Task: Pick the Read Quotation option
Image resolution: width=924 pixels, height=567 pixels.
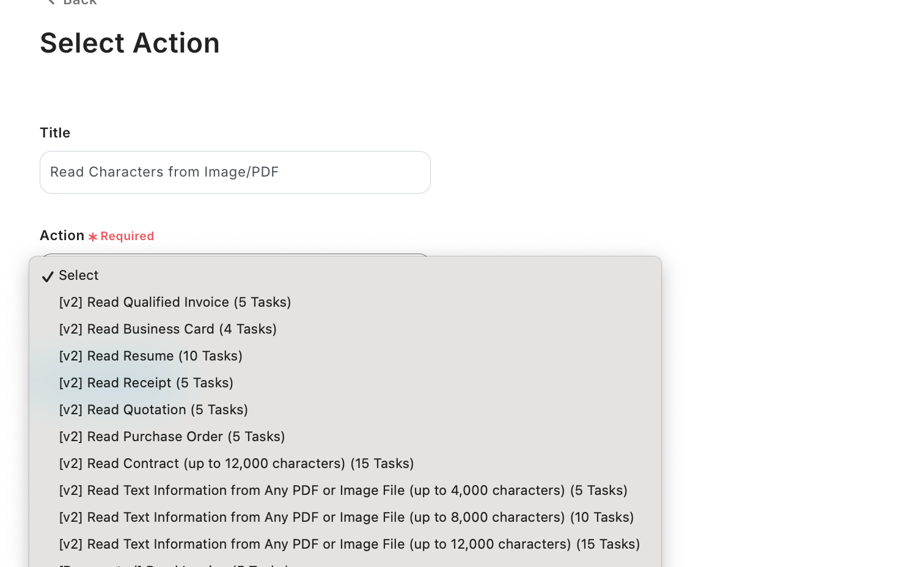Action: coord(153,410)
